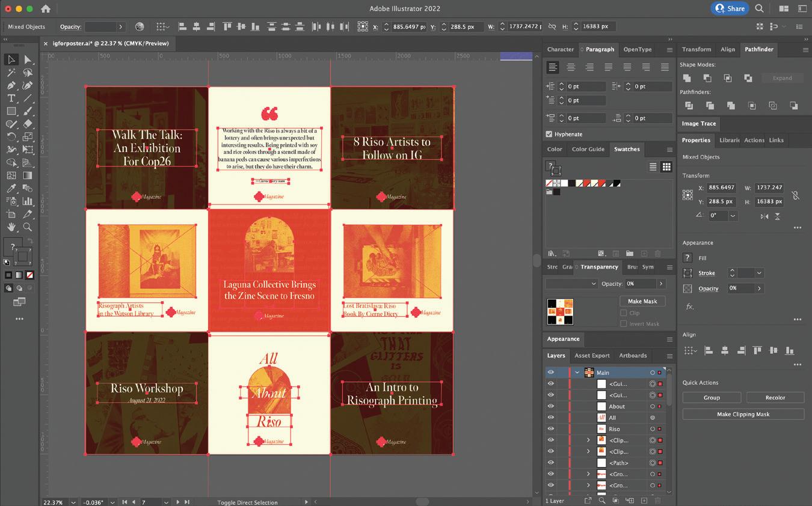Open the zoom level dropdown at 22.37%
Screen dimensions: 812x506
coord(73,502)
